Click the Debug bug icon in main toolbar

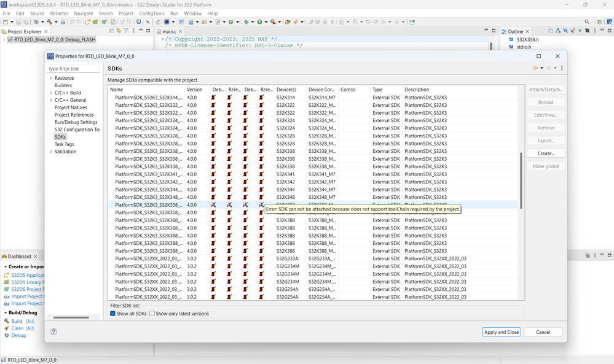246,22
